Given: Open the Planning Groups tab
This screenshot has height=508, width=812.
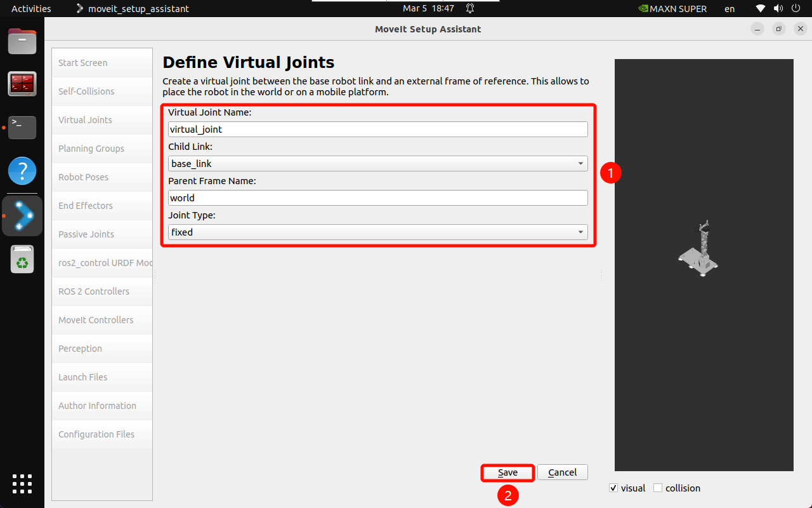Looking at the screenshot, I should (102, 149).
